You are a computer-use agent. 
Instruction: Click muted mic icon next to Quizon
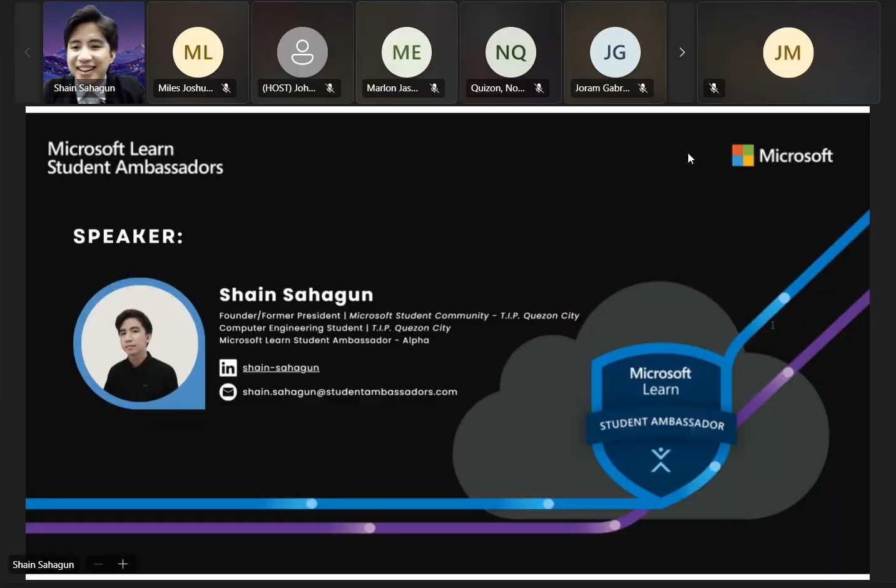[x=539, y=88]
